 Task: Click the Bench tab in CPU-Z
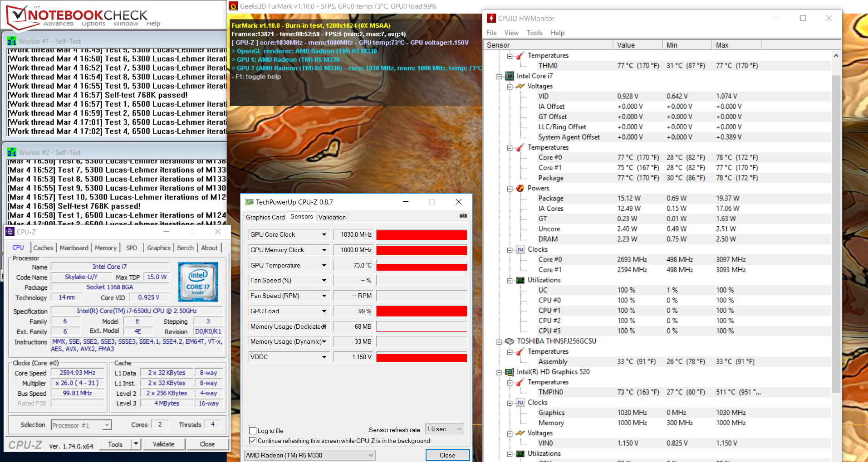(x=185, y=248)
